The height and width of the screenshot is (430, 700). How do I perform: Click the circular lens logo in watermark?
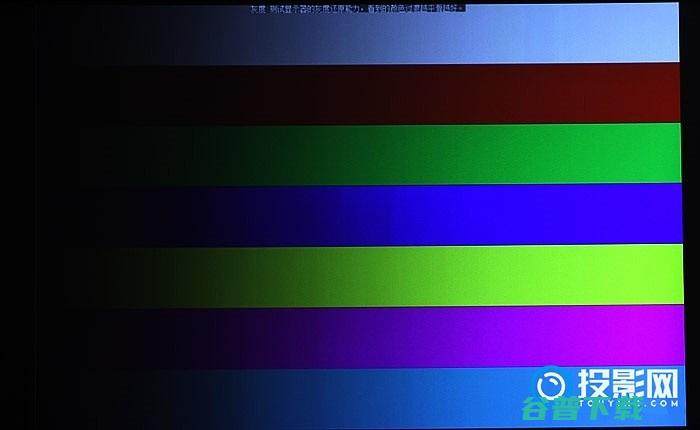(551, 386)
